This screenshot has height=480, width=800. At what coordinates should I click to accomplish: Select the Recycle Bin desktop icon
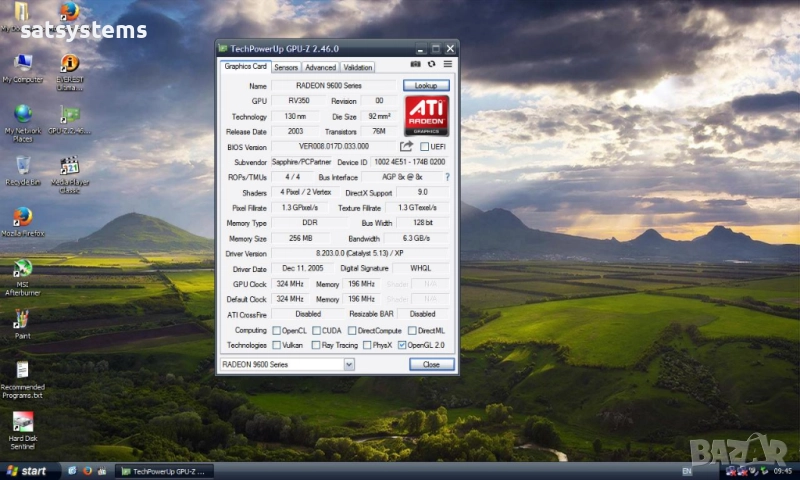click(x=22, y=166)
